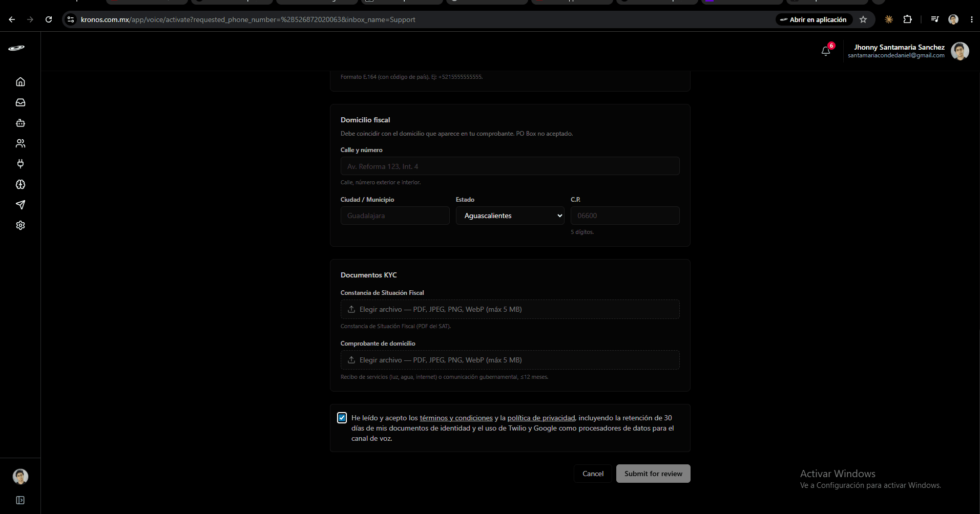Focus the Calle y número input field
Screen dimensions: 980x514
(x=510, y=166)
